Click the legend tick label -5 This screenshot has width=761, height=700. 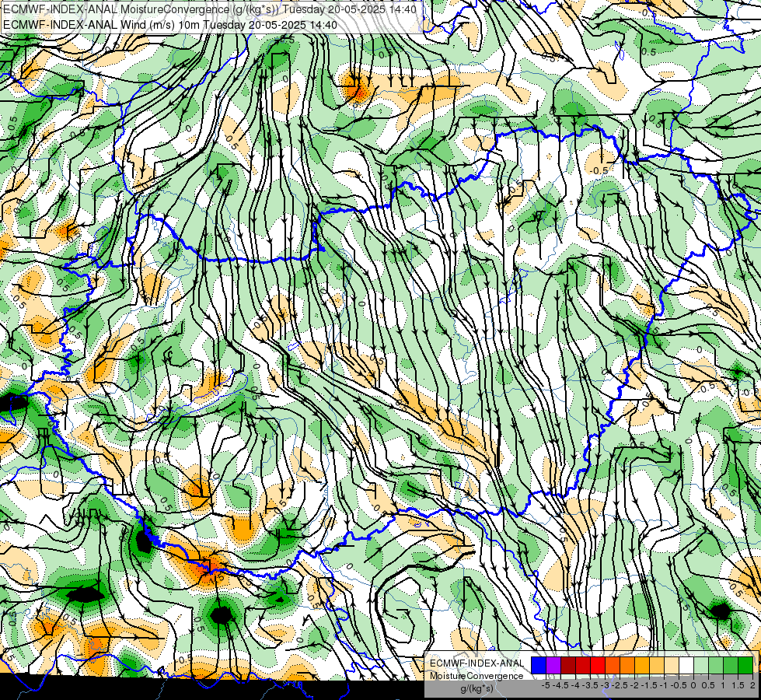546,685
